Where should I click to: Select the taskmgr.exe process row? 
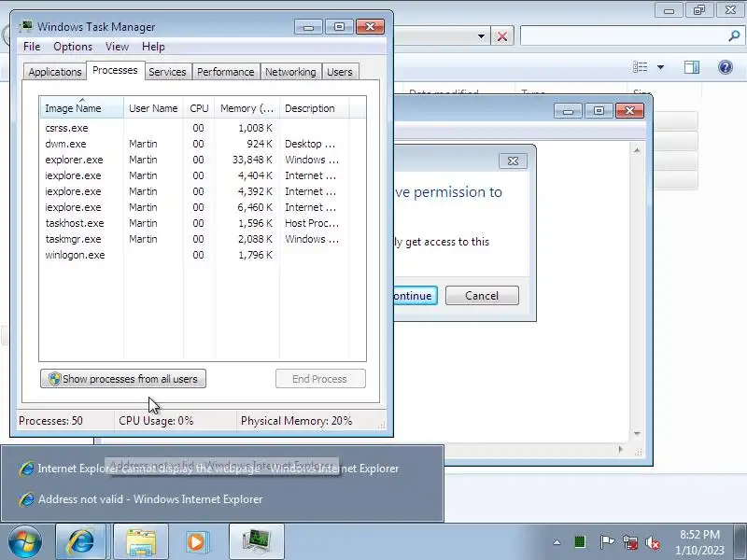pos(192,239)
